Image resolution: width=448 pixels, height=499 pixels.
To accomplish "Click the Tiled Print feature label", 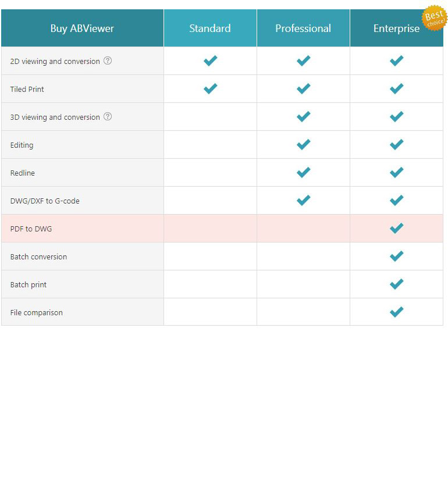I will click(27, 89).
